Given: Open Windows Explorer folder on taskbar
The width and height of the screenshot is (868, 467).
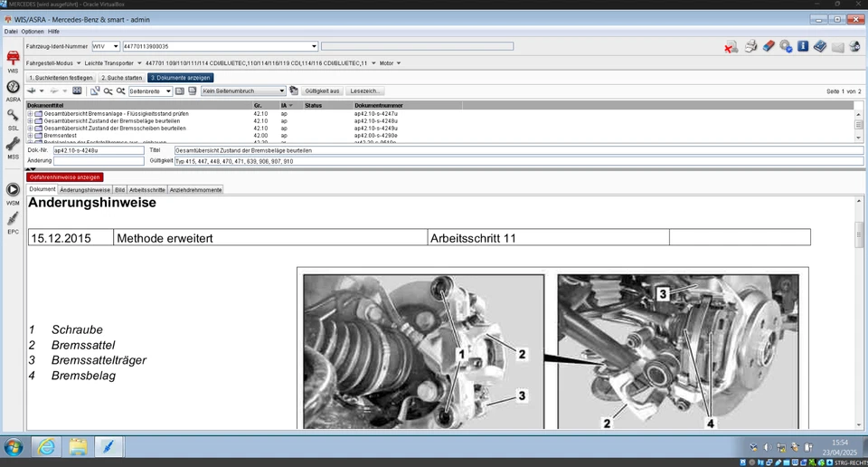Looking at the screenshot, I should pyautogui.click(x=78, y=446).
